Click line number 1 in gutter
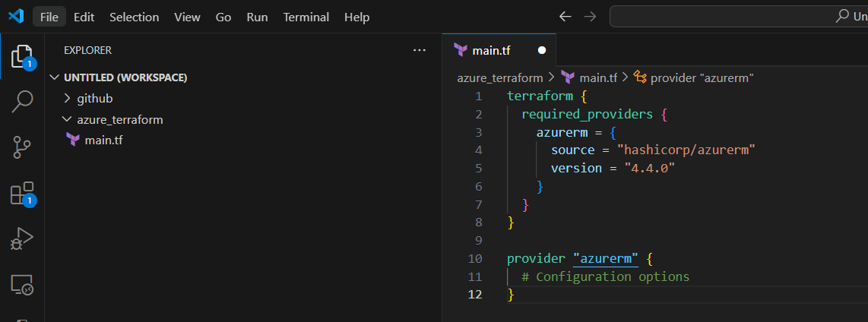Screen dimensions: 868x322 [478, 96]
